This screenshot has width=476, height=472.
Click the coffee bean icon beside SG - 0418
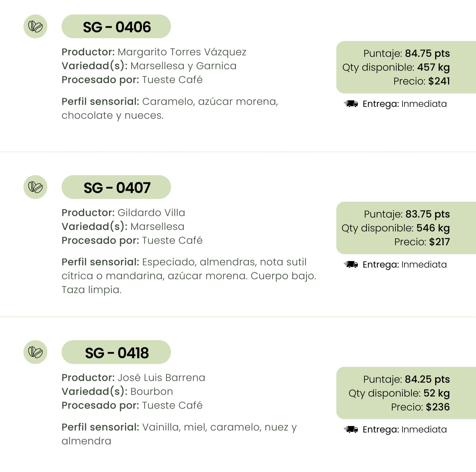[35, 352]
